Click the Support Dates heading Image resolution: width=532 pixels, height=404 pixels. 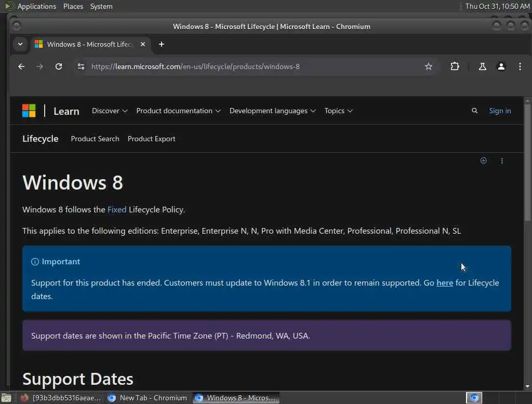tap(78, 379)
